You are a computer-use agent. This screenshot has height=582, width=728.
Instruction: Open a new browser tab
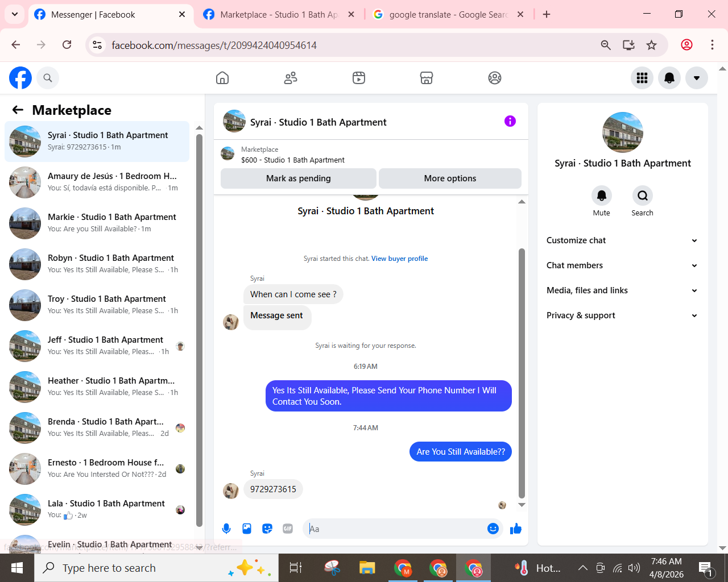point(547,15)
